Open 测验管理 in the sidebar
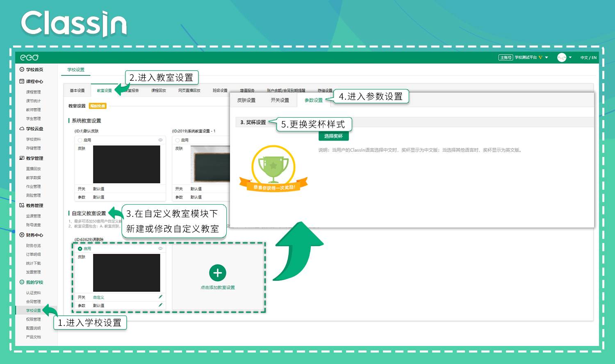This screenshot has height=364, width=615. point(34,196)
